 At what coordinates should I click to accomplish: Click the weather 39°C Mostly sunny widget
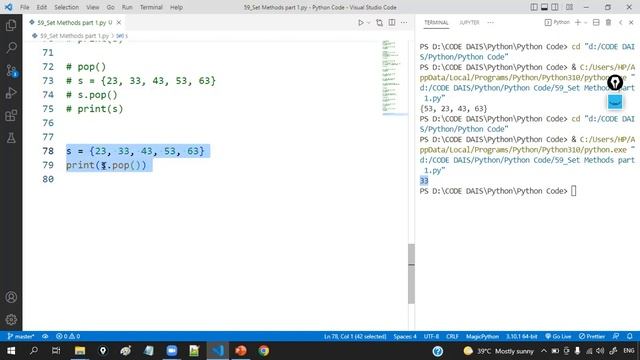pos(499,351)
